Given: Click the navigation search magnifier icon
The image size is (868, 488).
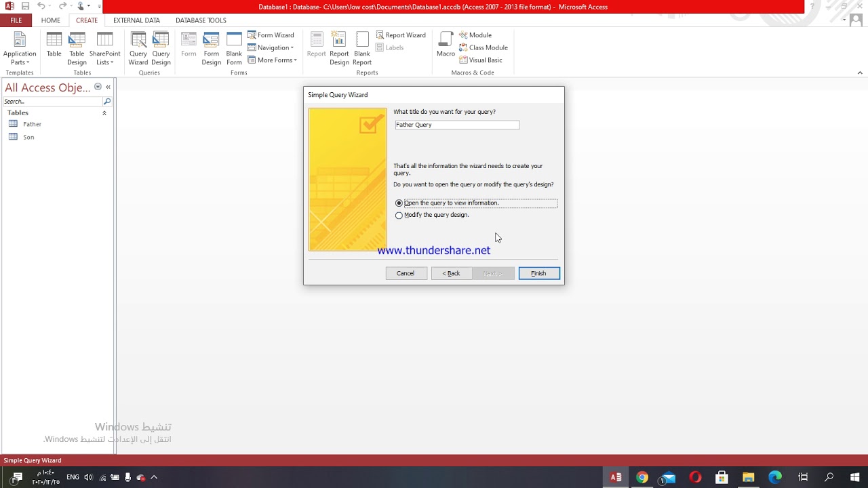Looking at the screenshot, I should (106, 102).
